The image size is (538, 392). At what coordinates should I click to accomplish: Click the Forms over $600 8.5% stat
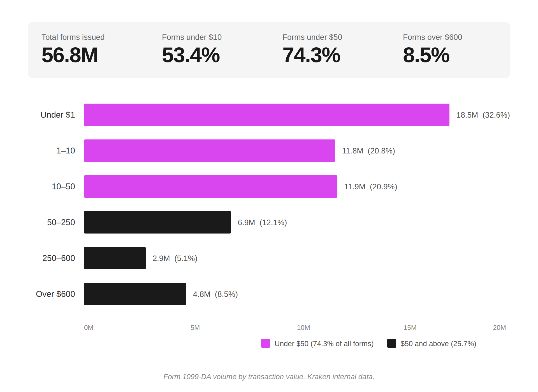point(426,55)
